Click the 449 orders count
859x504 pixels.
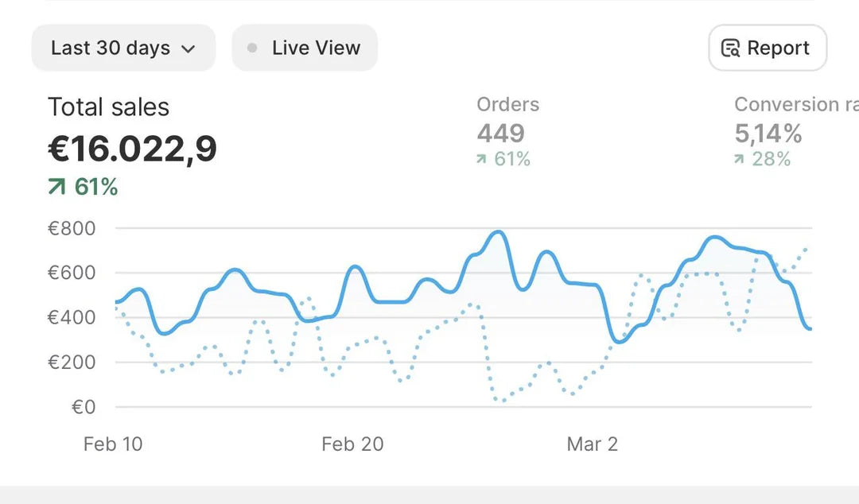(x=500, y=134)
